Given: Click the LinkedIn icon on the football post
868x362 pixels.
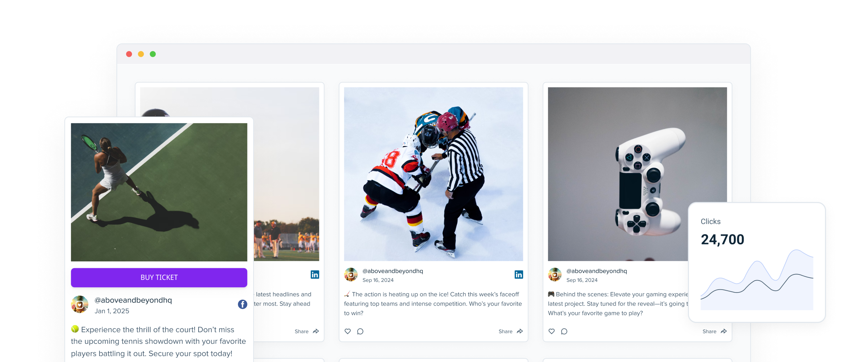Looking at the screenshot, I should point(315,274).
